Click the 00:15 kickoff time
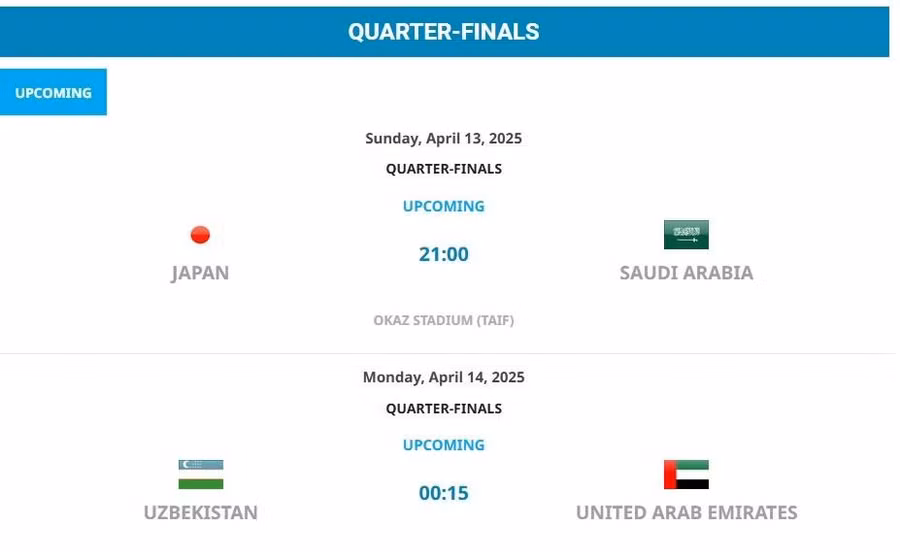 click(444, 493)
